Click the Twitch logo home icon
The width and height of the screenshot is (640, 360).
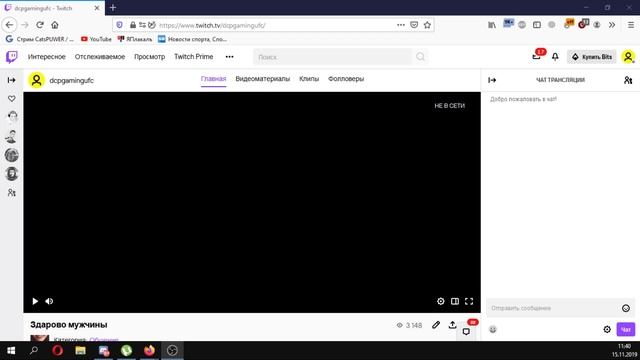11,57
